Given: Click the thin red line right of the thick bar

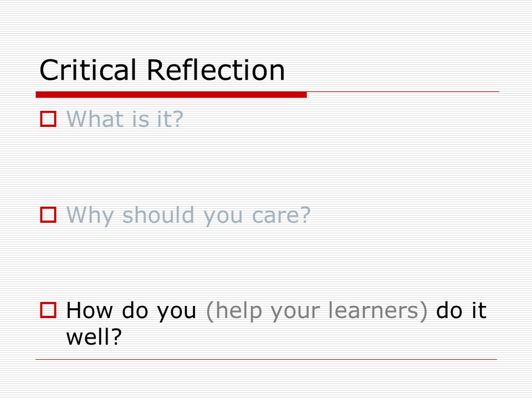Looking at the screenshot, I should point(403,91).
